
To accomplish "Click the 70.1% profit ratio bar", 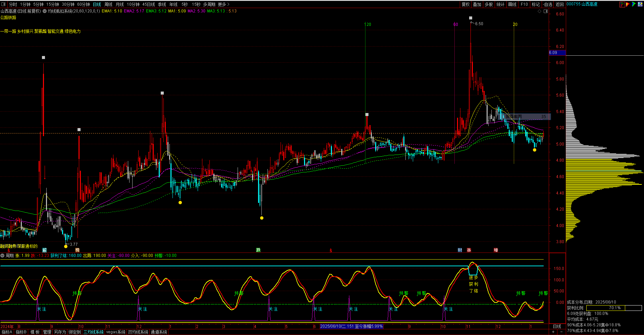I will [614, 308].
